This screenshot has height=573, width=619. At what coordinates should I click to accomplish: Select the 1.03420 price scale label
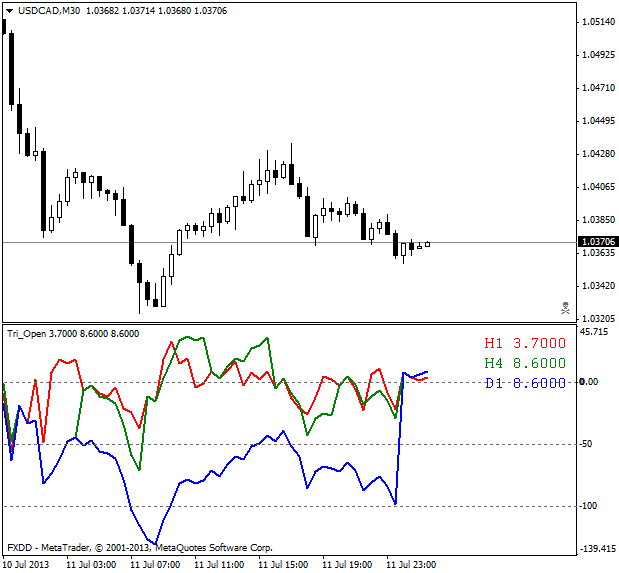598,286
